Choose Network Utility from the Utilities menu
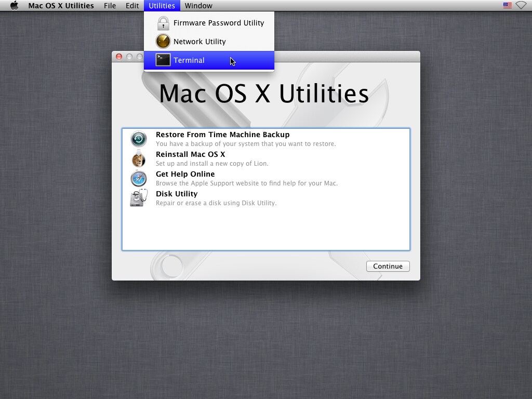 pos(200,41)
